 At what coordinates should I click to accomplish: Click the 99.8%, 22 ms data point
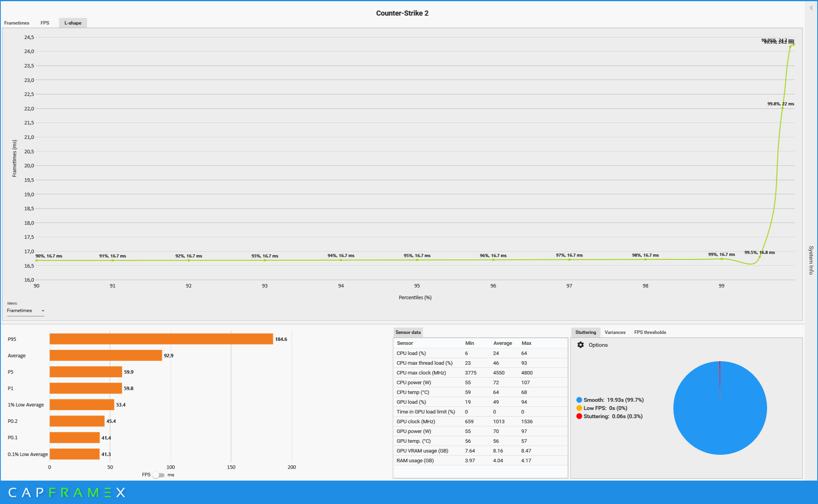[x=782, y=108]
